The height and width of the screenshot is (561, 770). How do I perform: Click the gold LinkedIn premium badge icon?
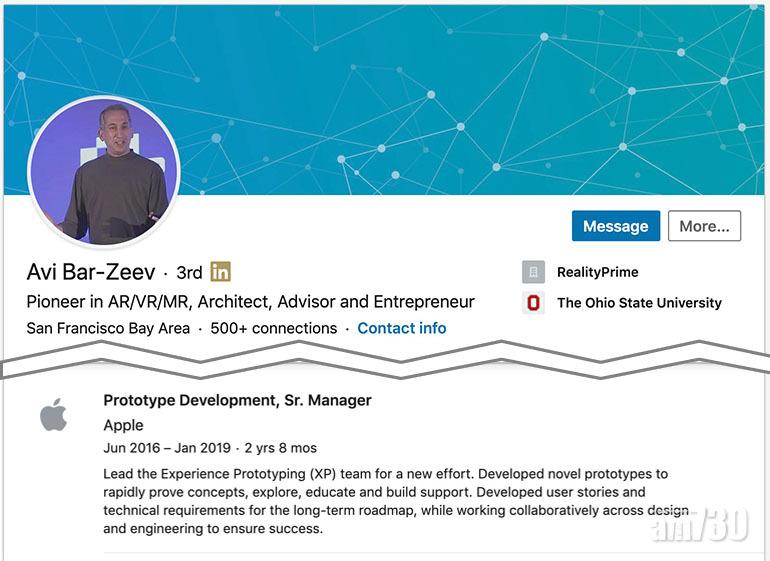pos(220,271)
